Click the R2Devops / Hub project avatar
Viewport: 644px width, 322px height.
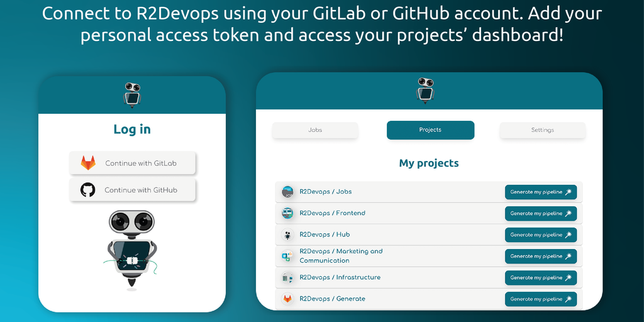(287, 235)
